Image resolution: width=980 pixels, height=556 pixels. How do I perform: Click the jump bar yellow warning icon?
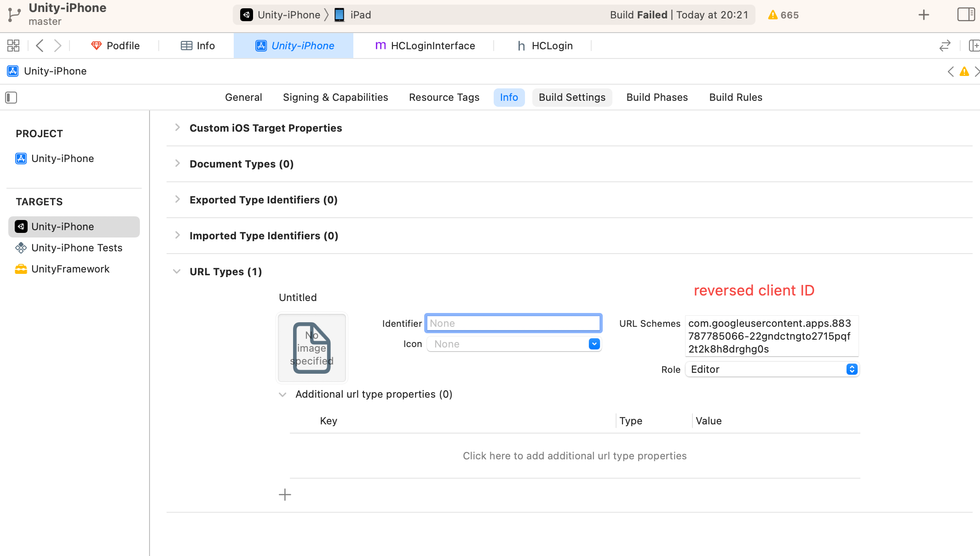(964, 71)
